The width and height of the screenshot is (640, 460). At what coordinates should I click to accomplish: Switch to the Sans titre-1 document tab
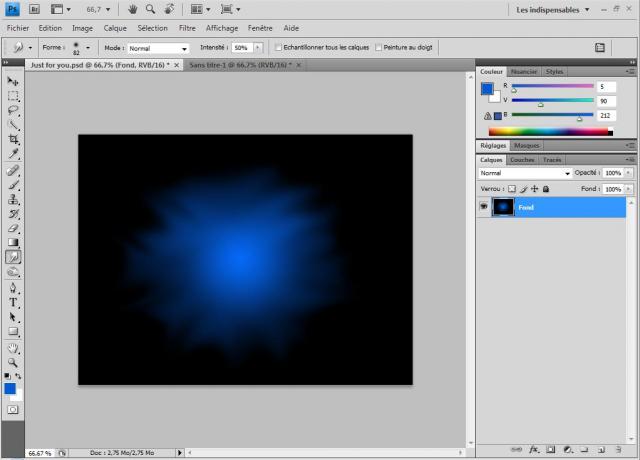click(x=240, y=65)
